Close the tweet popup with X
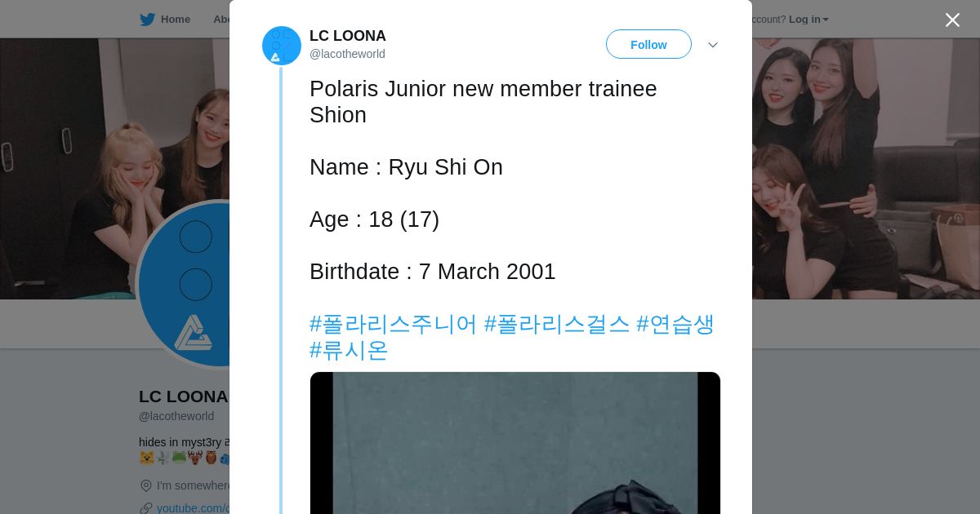The width and height of the screenshot is (980, 514). click(x=952, y=20)
